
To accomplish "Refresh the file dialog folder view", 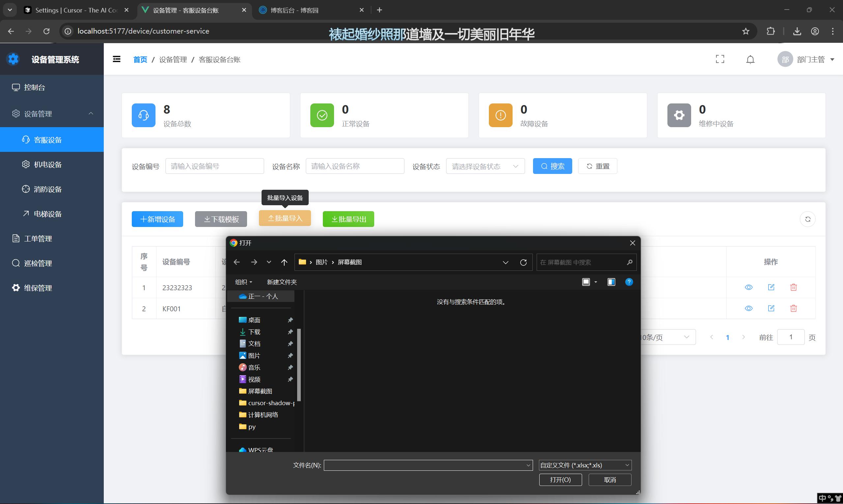I will 523,262.
